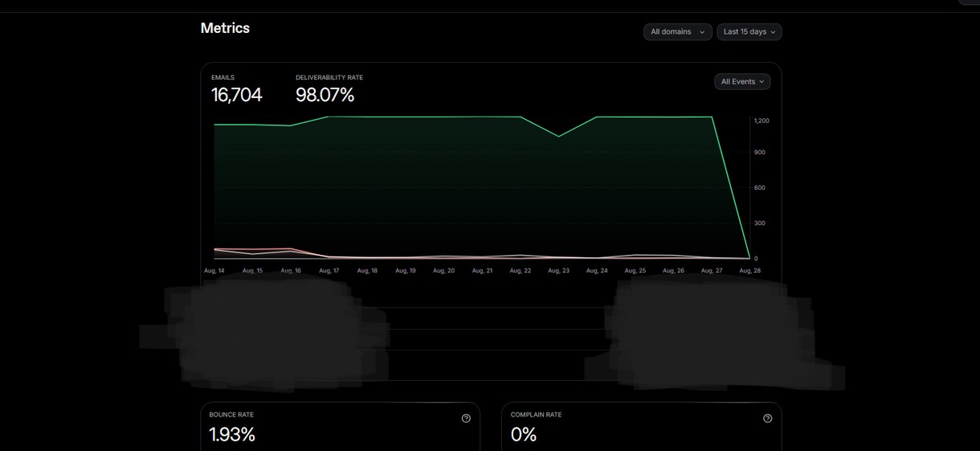Click the Aug, 17 axis label
The image size is (980, 451).
pyautogui.click(x=329, y=271)
